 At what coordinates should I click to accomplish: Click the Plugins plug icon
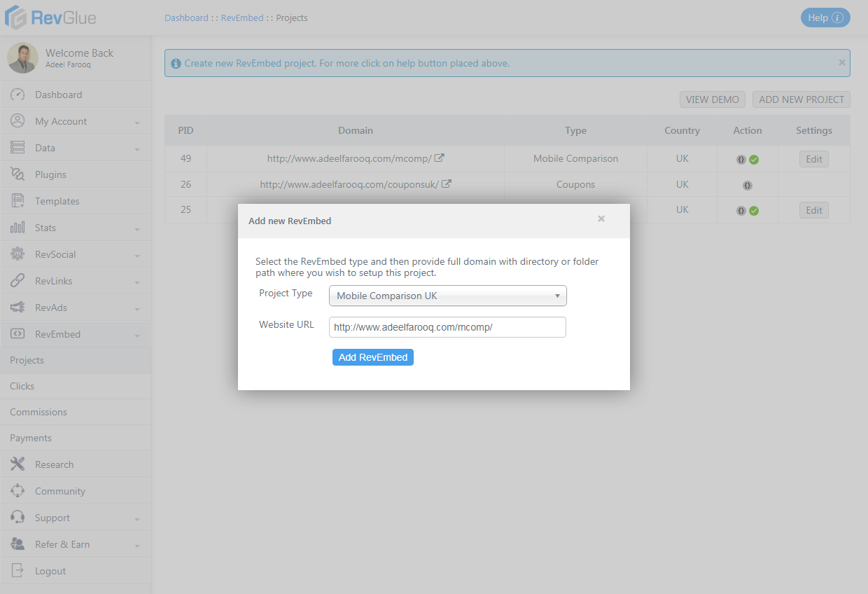(x=17, y=174)
